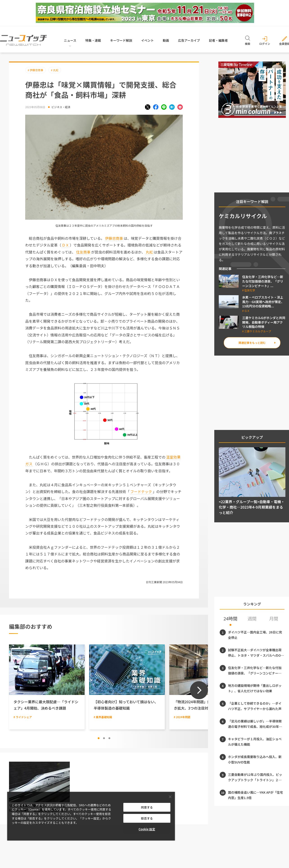
Task: Open the Cookie 設定 link
Action: coord(147,829)
